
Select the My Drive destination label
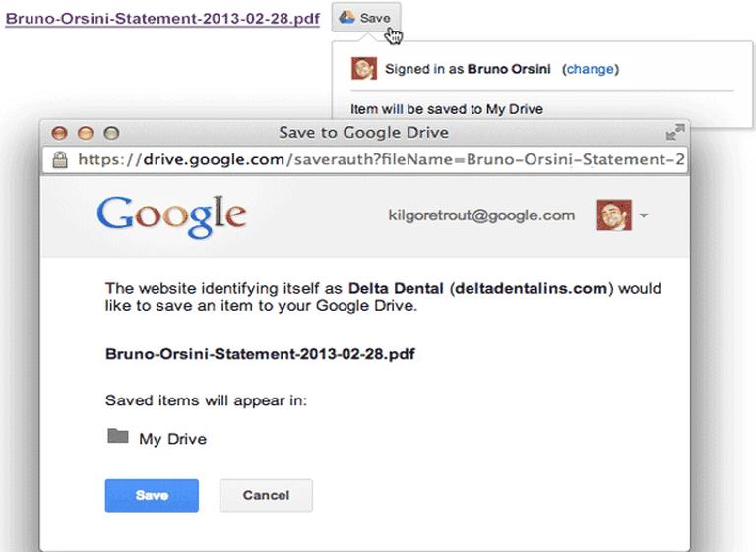click(x=172, y=439)
